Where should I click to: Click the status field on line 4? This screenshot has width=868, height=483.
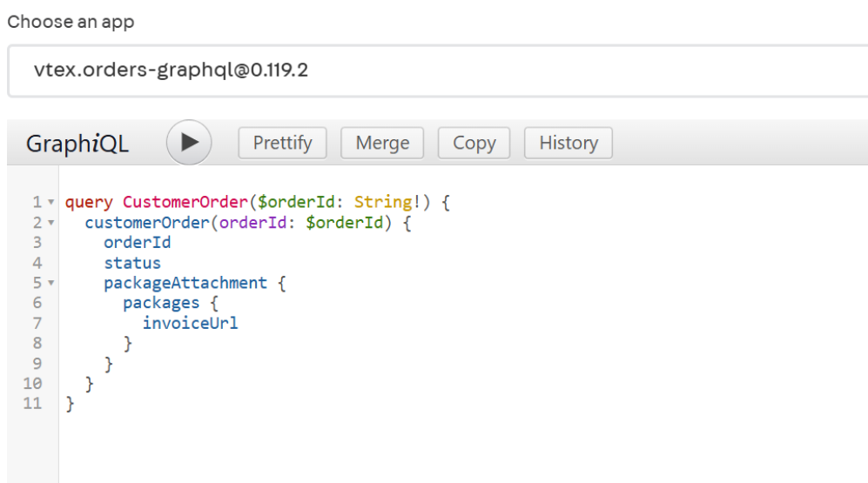[132, 263]
